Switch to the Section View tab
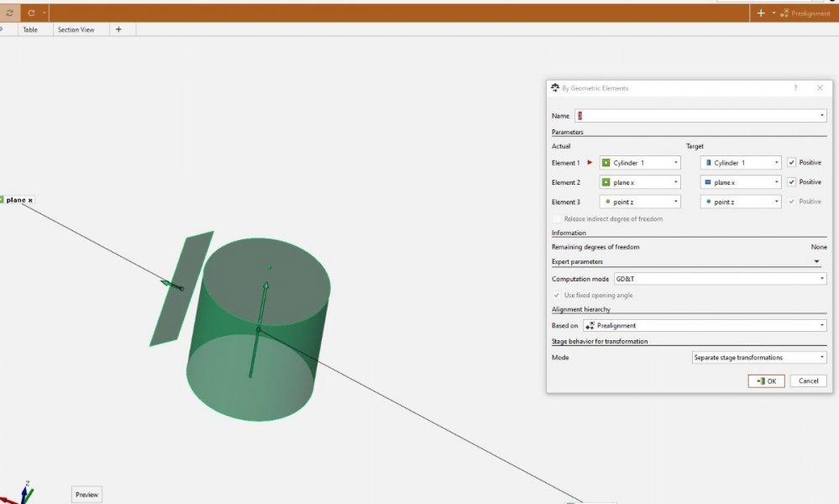The width and height of the screenshot is (839, 504). coord(76,29)
